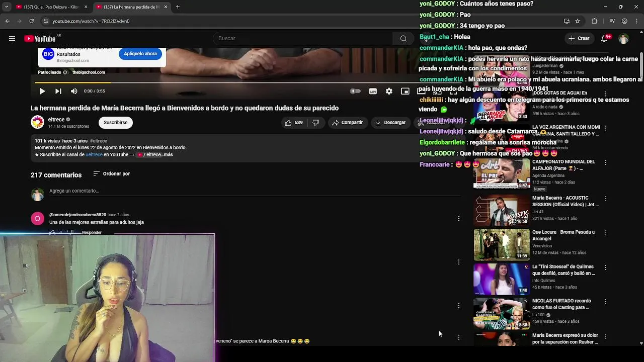The image size is (644, 362).
Task: Toggle subtitles in the player
Action: point(373,91)
